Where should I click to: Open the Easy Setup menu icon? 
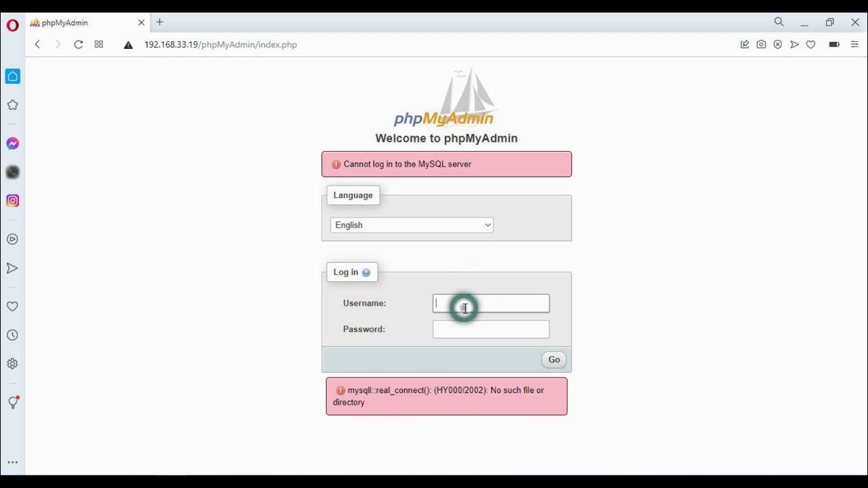pyautogui.click(x=854, y=45)
